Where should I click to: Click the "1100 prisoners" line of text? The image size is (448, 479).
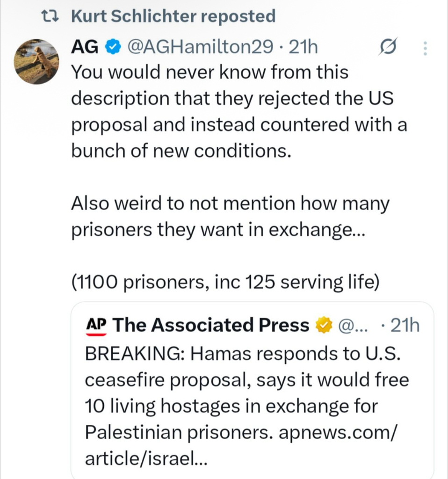pyautogui.click(x=224, y=283)
